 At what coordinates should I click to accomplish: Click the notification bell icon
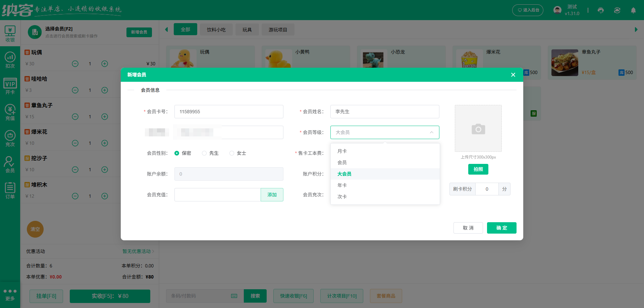pyautogui.click(x=633, y=10)
